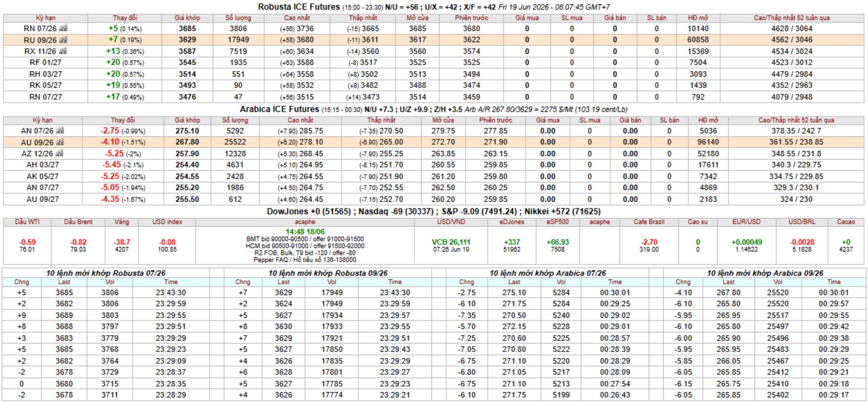The image size is (868, 403).
Task: Select the AU 09/26 contract label
Action: tap(37, 143)
